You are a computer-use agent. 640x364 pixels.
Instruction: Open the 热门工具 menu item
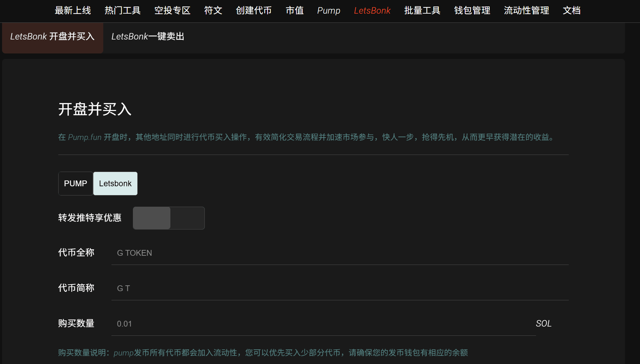click(x=123, y=11)
